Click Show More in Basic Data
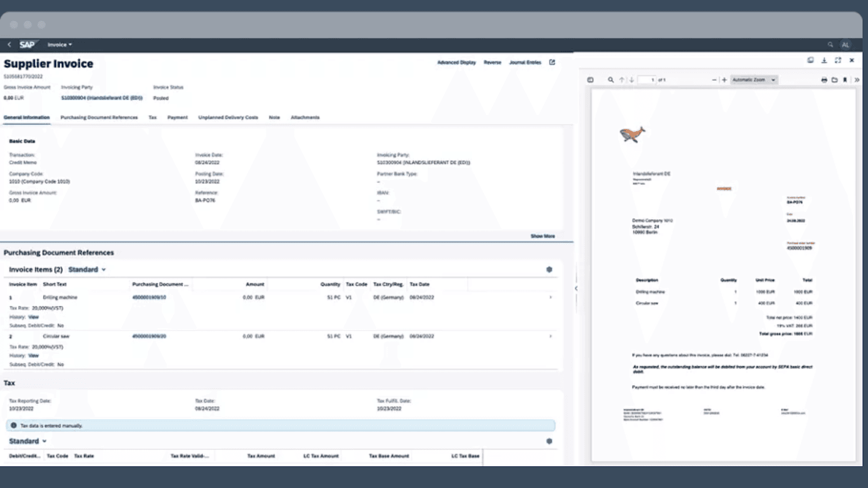 click(542, 236)
